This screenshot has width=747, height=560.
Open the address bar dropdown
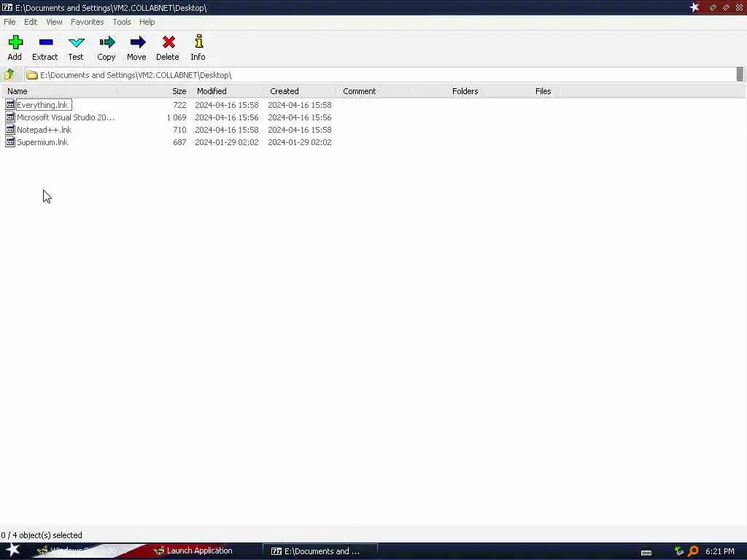740,75
